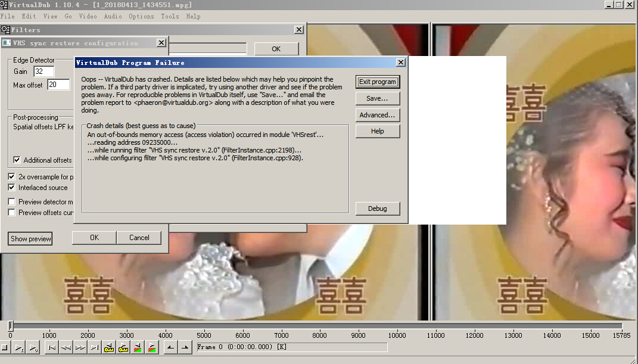Click Show preview in the VHS dialog
Image resolution: width=638 pixels, height=364 pixels.
(30, 239)
